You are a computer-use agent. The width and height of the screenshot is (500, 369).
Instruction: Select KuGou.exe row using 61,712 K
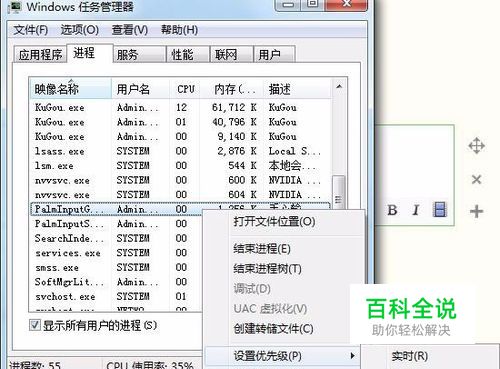[x=181, y=107]
